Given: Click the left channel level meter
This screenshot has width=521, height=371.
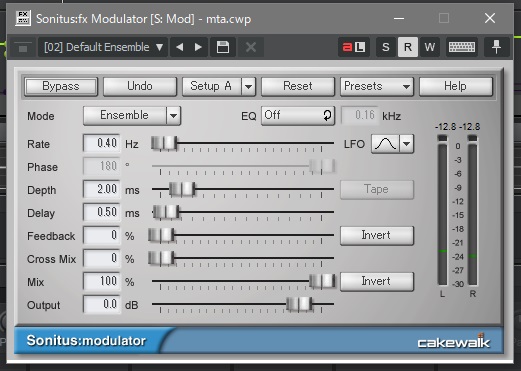Looking at the screenshot, I should (x=442, y=214).
